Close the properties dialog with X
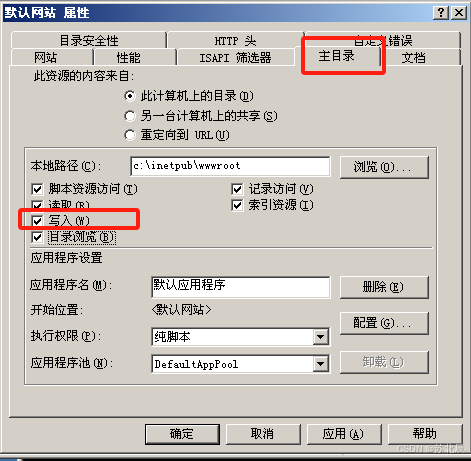471x461 pixels. [x=459, y=13]
